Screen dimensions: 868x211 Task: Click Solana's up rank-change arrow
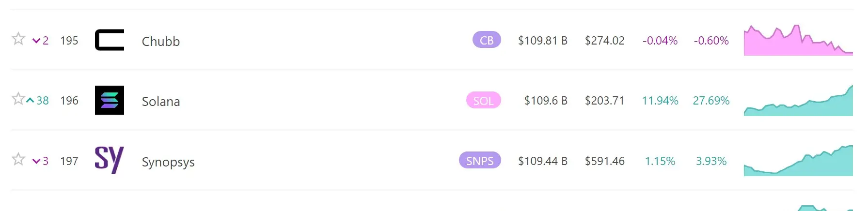click(x=30, y=101)
